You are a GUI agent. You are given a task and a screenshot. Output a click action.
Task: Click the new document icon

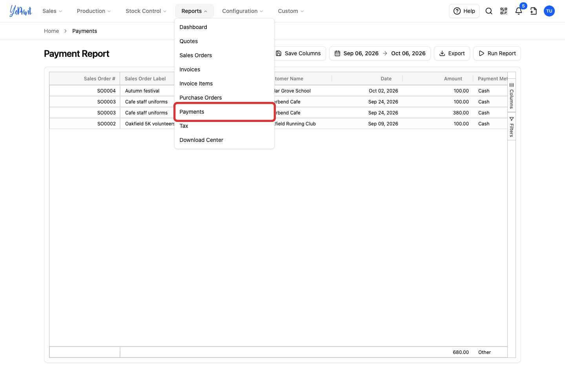click(534, 11)
